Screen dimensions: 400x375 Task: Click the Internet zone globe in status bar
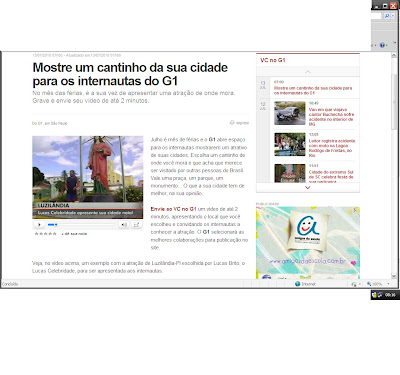pyautogui.click(x=298, y=284)
